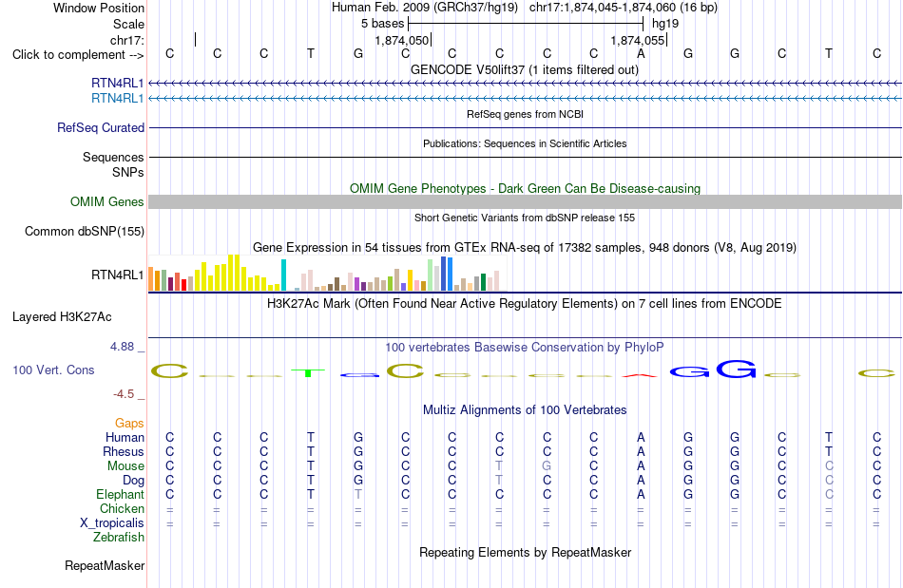Viewport: 903px width, 588px height.
Task: Open '100 vertebrates Basewise Conservation by PhyloP' title
Action: tap(525, 347)
